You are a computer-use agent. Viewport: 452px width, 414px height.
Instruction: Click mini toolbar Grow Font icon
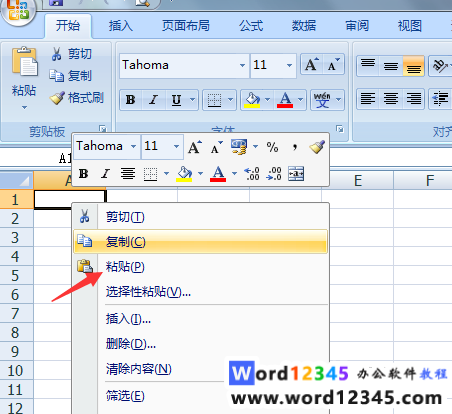pos(195,147)
